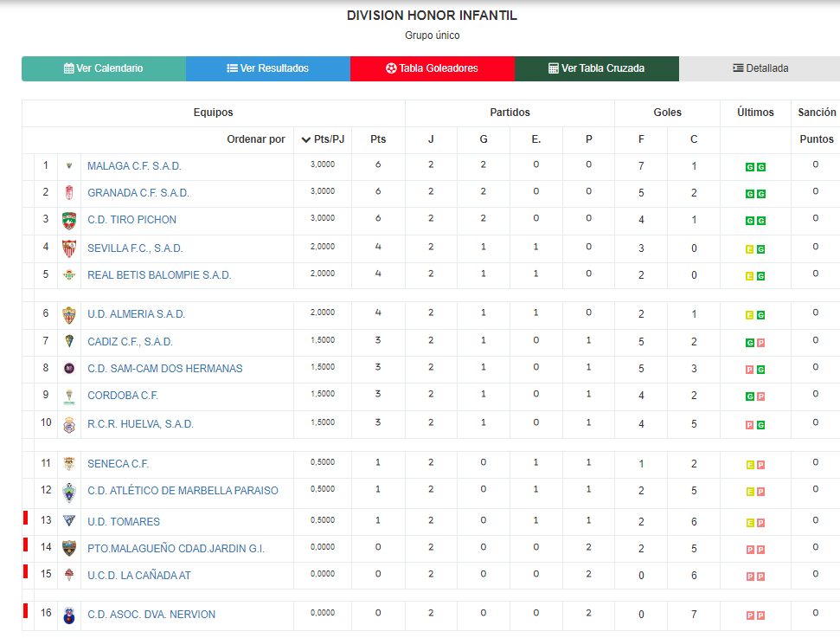Click Pto. Malagueño team crest
840x638 pixels.
(x=69, y=548)
